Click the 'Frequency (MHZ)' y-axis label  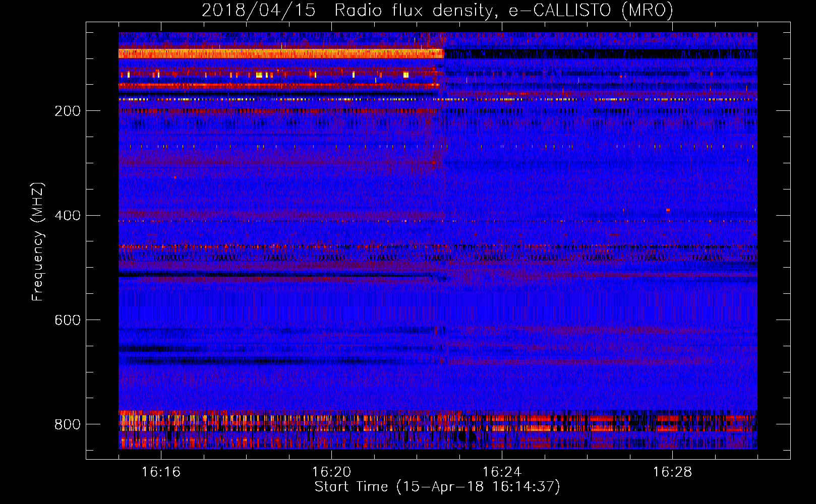coord(38,242)
